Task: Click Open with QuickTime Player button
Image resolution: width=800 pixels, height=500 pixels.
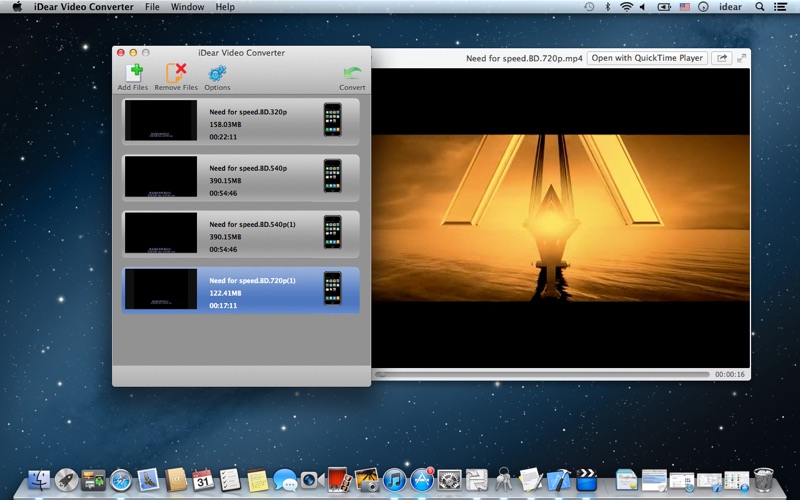Action: (647, 58)
